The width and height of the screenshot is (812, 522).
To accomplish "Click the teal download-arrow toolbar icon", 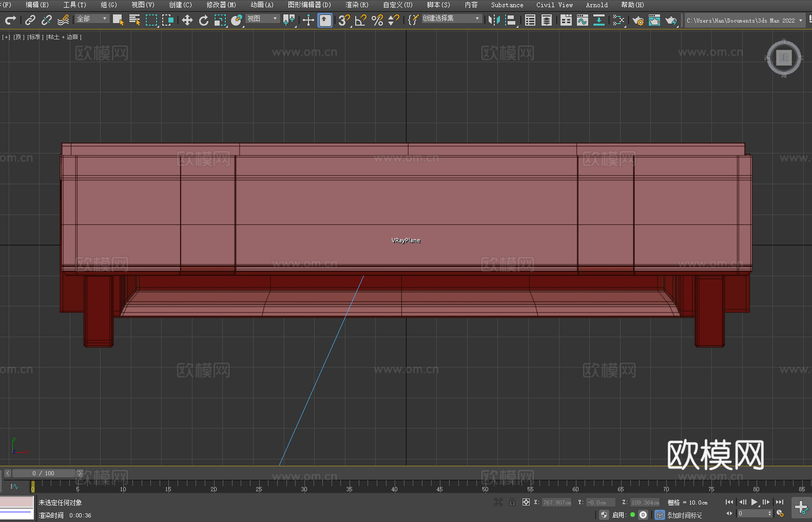I will [599, 20].
